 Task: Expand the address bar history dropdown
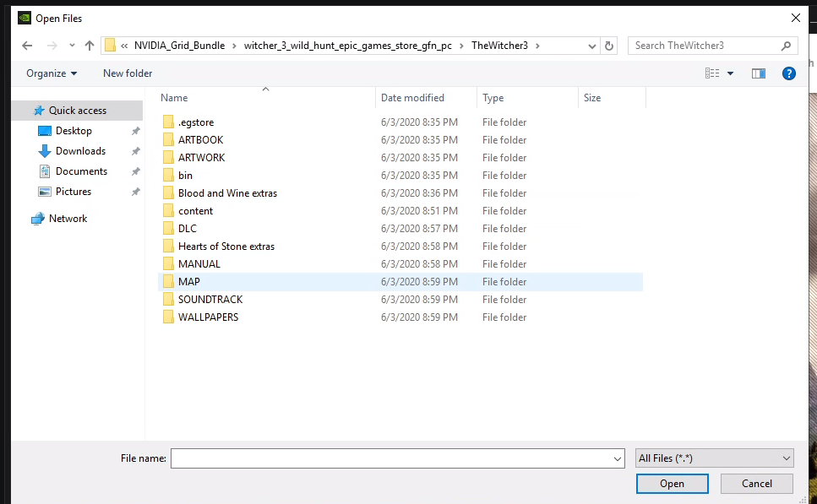(592, 46)
